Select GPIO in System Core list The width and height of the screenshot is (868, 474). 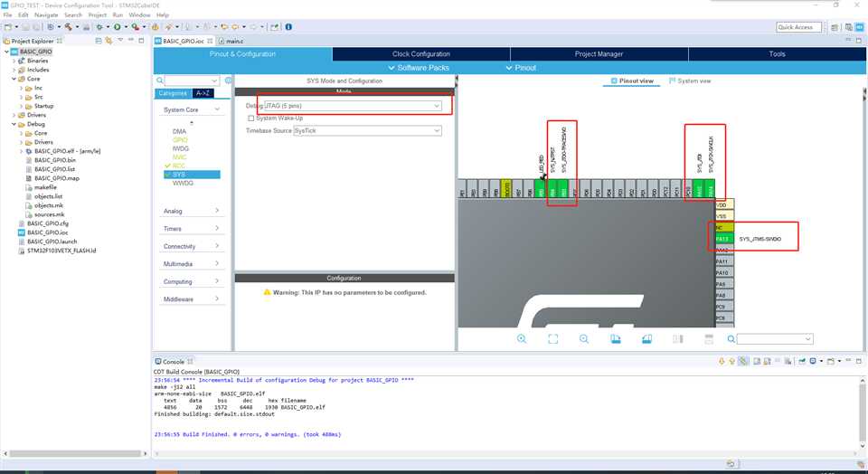[x=180, y=140]
